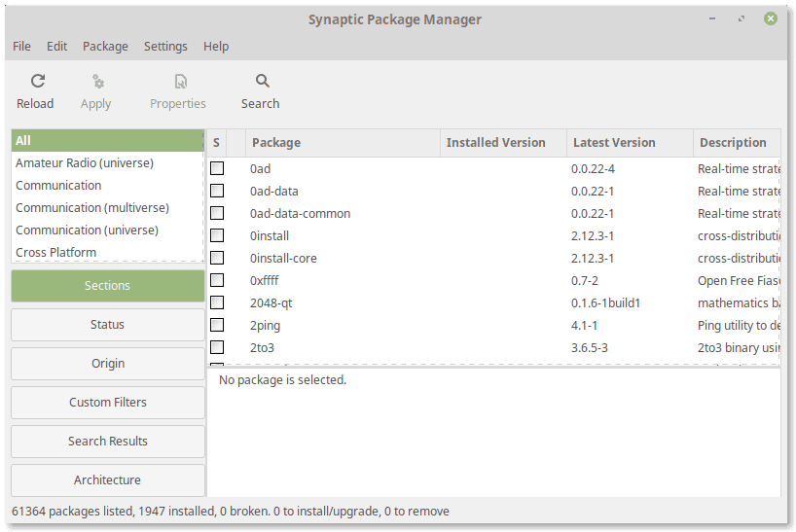Maximize the Synaptic window
The image size is (796, 532).
[742, 18]
